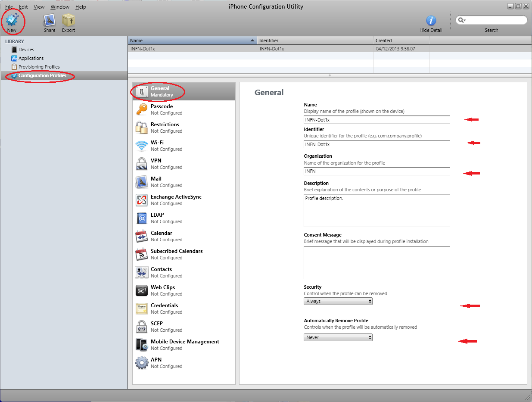The height and width of the screenshot is (402, 532).
Task: Select the Web Clips scissors icon
Action: click(x=142, y=290)
